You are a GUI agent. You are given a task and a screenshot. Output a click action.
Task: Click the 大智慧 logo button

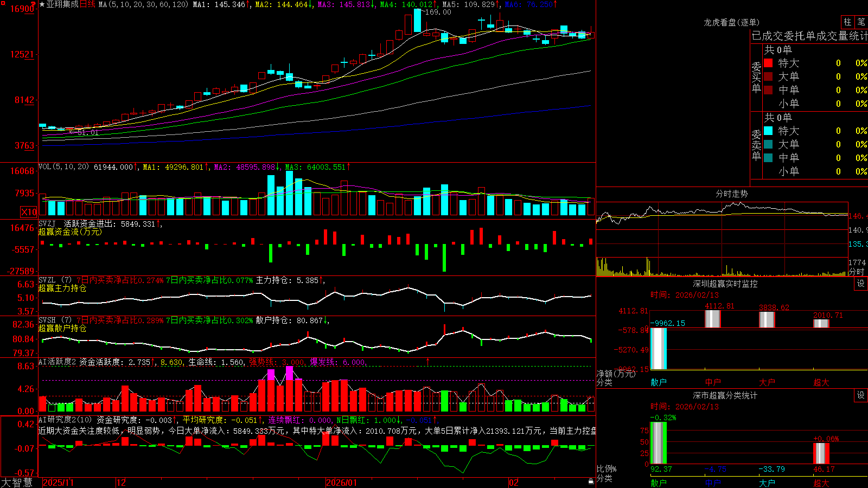click(x=17, y=482)
